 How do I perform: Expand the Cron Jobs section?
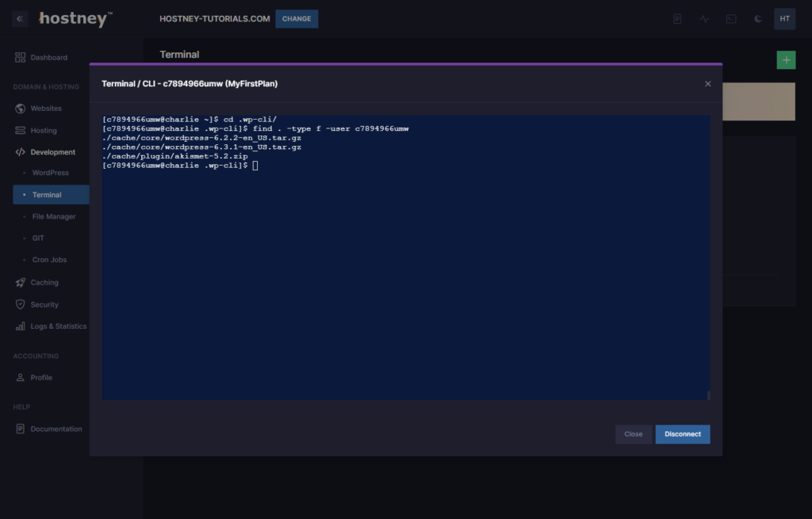click(x=48, y=259)
